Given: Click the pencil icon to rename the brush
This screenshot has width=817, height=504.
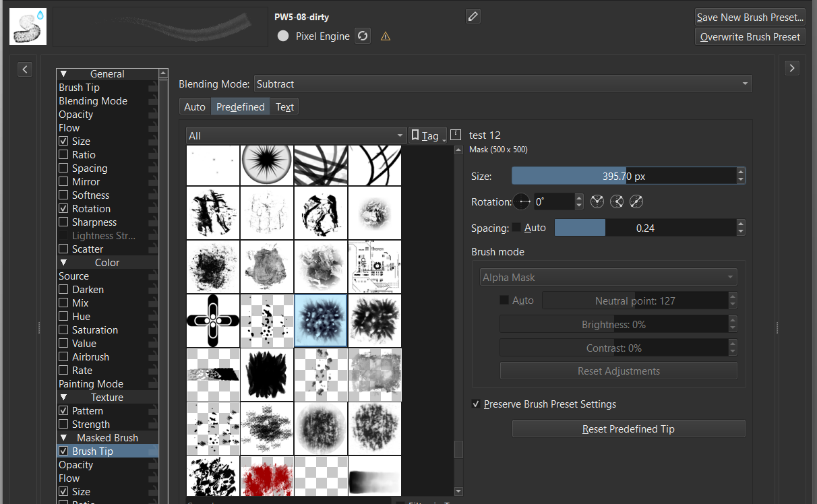Looking at the screenshot, I should click(473, 16).
